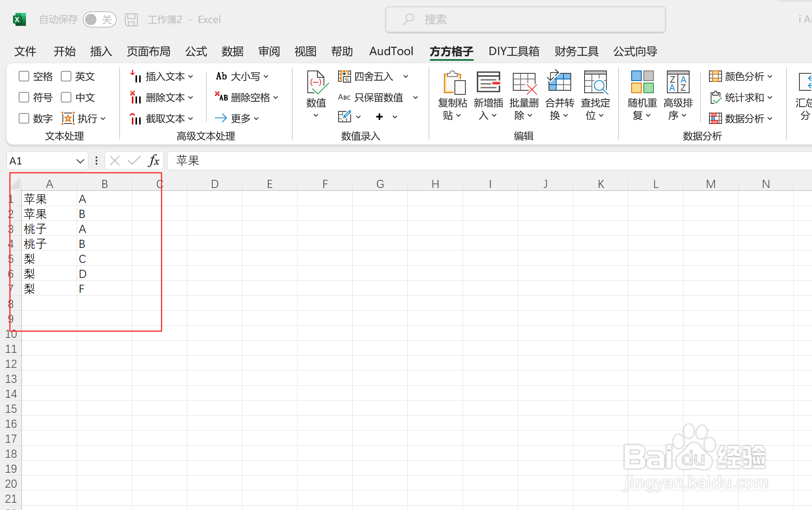Click 只保留数值 button
812x510 pixels.
(x=371, y=97)
